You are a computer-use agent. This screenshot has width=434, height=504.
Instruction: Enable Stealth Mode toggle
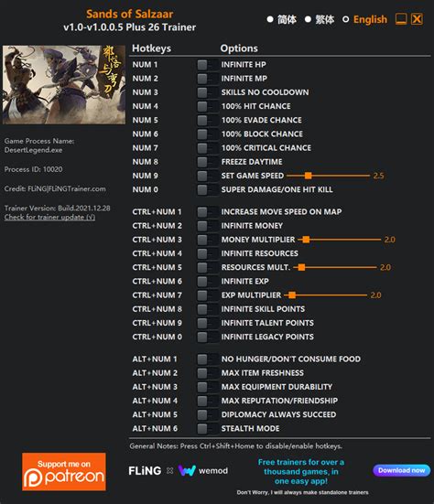pyautogui.click(x=207, y=428)
